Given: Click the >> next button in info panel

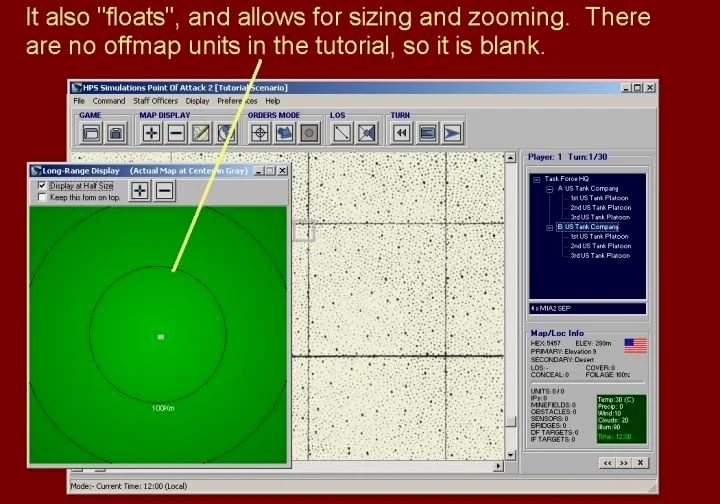Looking at the screenshot, I should pos(624,463).
